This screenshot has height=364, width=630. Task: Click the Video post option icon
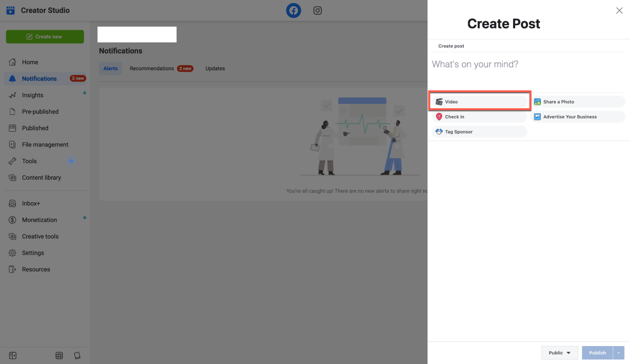pyautogui.click(x=439, y=101)
